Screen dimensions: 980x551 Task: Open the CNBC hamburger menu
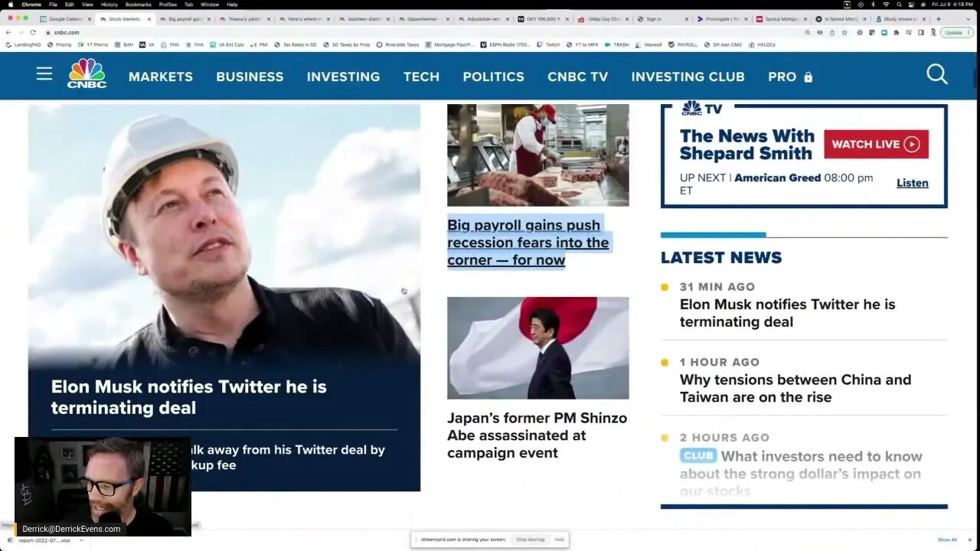pos(44,73)
